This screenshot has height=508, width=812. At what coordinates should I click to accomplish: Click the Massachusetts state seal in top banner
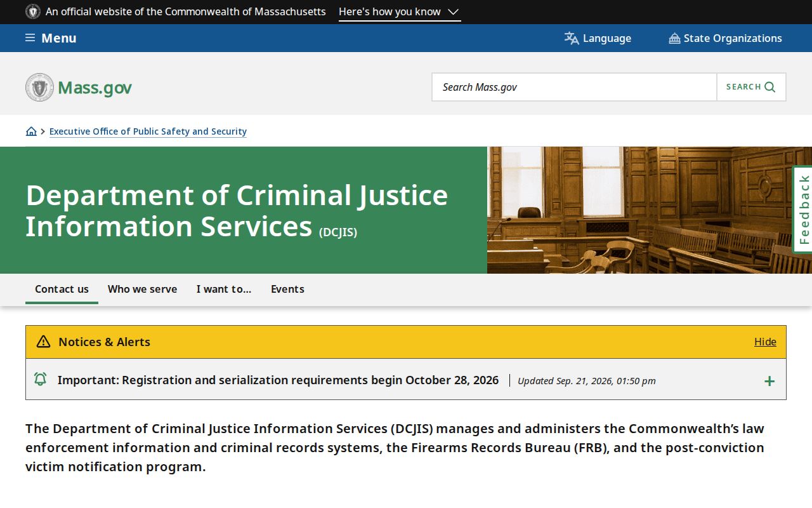(33, 11)
